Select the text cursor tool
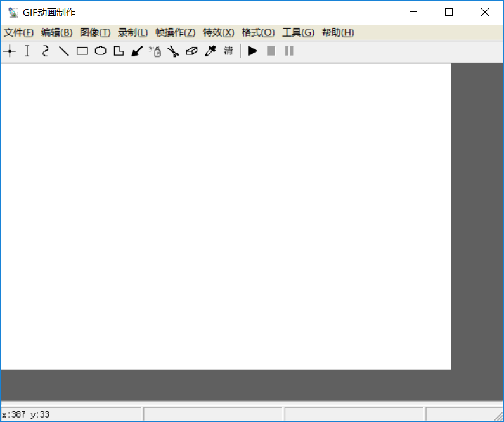Screen dimensions: 504x422 click(27, 51)
